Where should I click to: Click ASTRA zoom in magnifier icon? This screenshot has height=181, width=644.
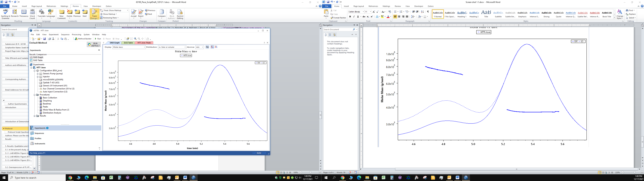[135, 39]
